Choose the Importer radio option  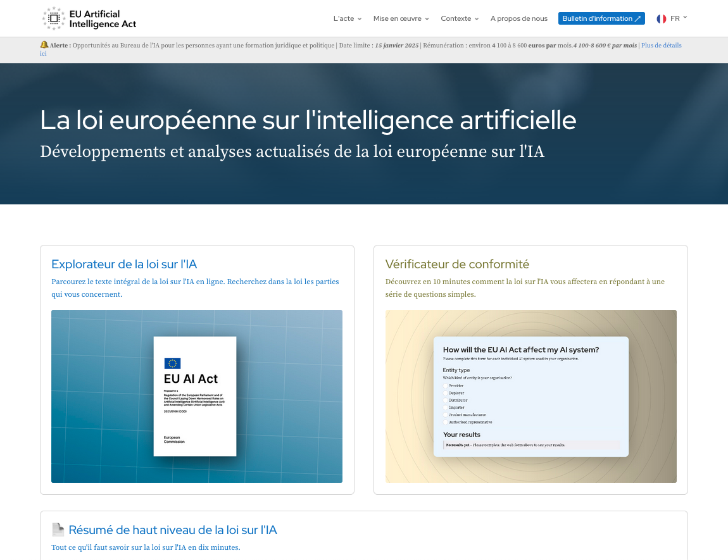pyautogui.click(x=445, y=408)
